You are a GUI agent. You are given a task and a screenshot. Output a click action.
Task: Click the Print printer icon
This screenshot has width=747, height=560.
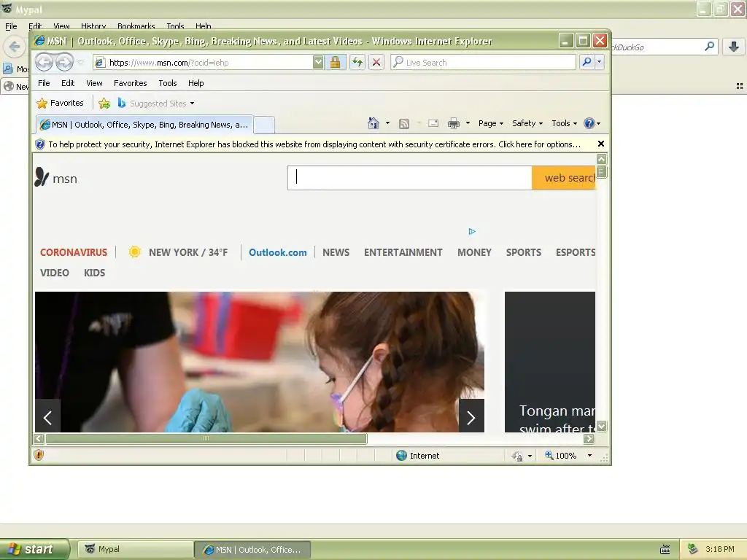click(x=454, y=124)
